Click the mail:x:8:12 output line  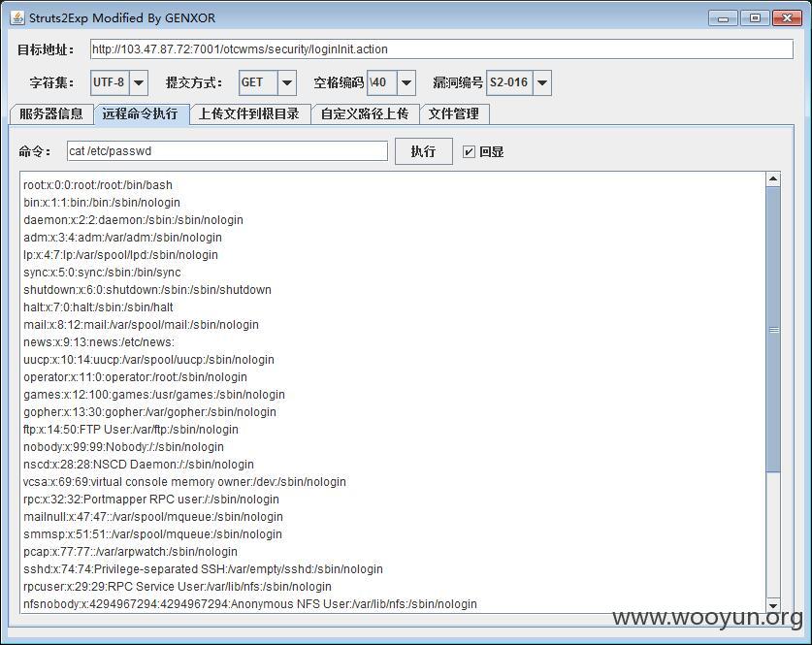[x=141, y=325]
